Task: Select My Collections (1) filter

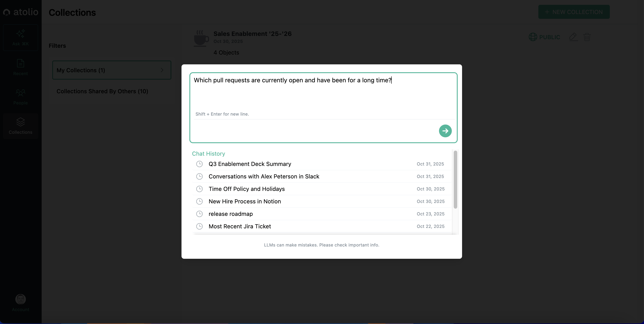Action: (x=81, y=70)
